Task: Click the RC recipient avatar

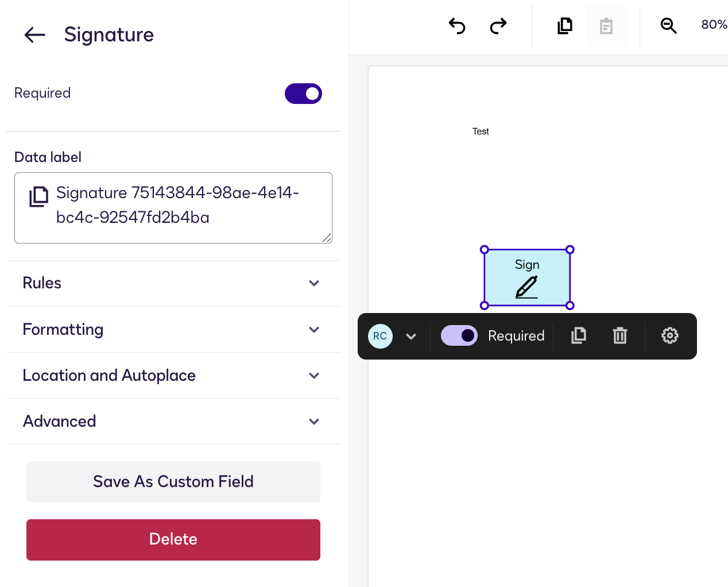Action: [x=380, y=336]
